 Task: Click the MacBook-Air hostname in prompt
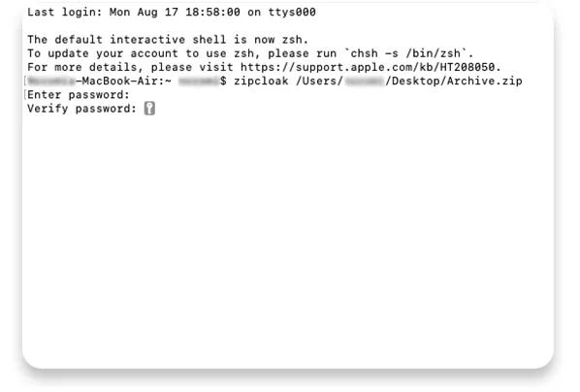120,81
